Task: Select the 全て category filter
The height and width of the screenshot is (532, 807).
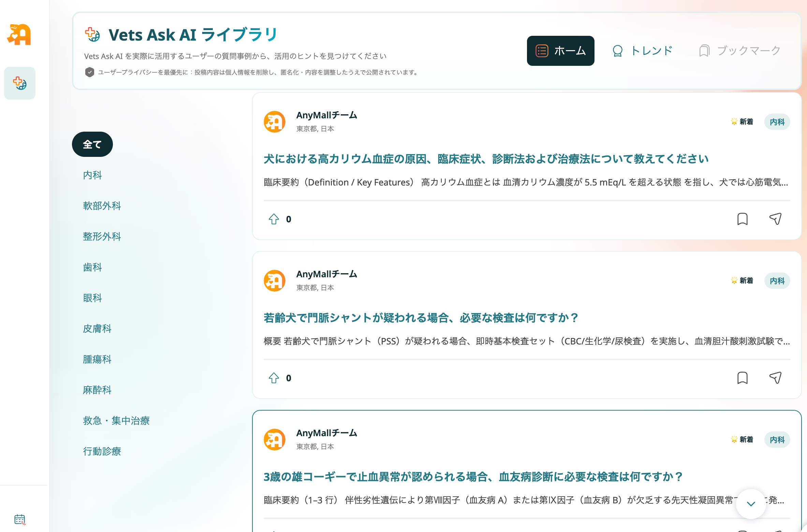Action: point(92,144)
